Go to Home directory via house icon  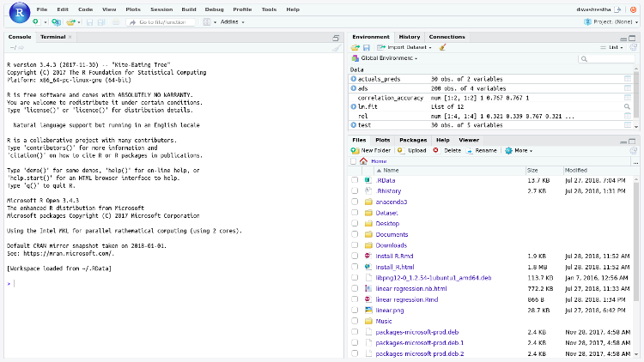pos(364,160)
